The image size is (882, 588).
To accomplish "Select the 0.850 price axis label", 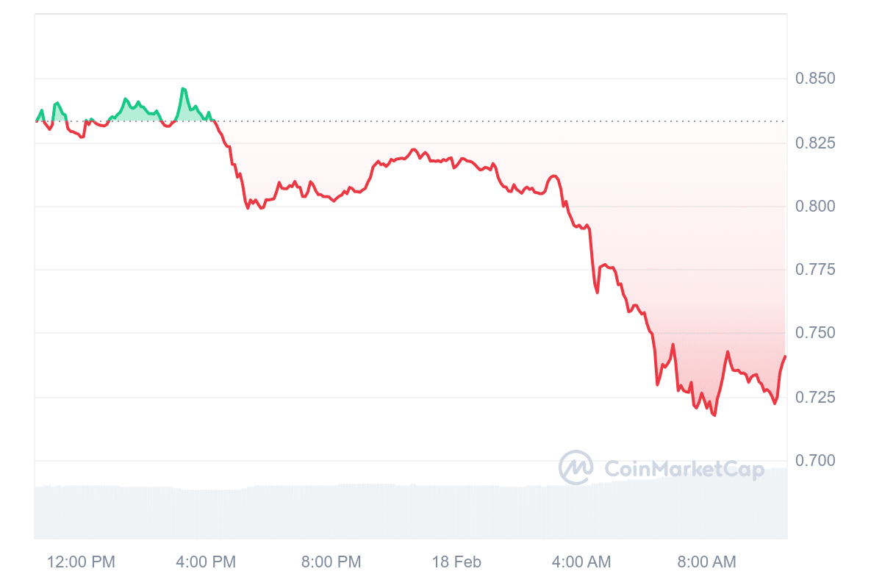I will coord(815,79).
